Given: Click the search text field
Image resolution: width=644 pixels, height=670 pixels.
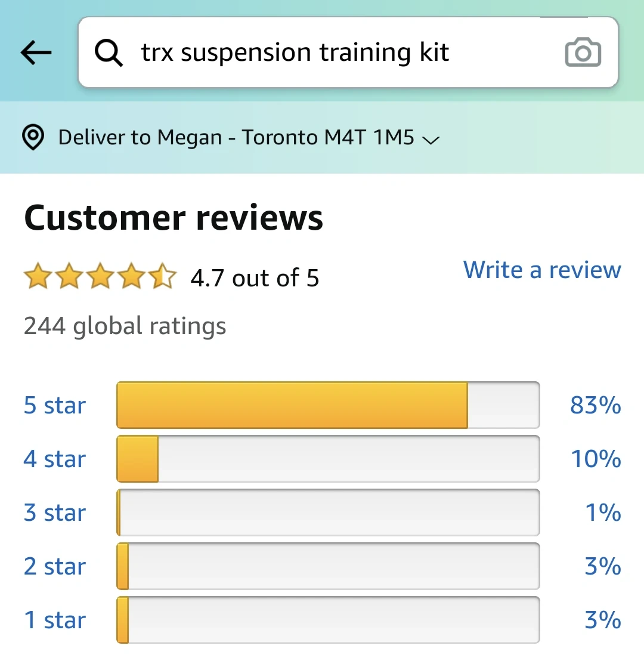Looking at the screenshot, I should pos(334,53).
